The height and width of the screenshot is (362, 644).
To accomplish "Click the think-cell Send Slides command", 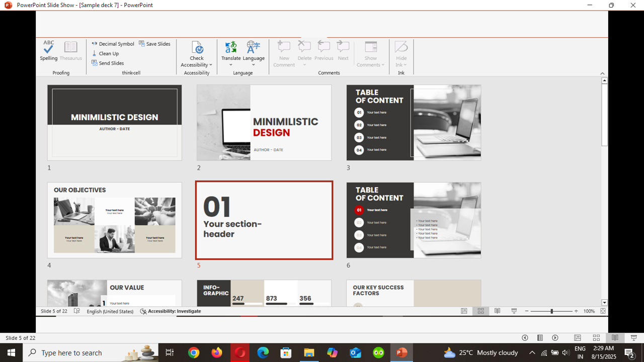I will [x=108, y=63].
